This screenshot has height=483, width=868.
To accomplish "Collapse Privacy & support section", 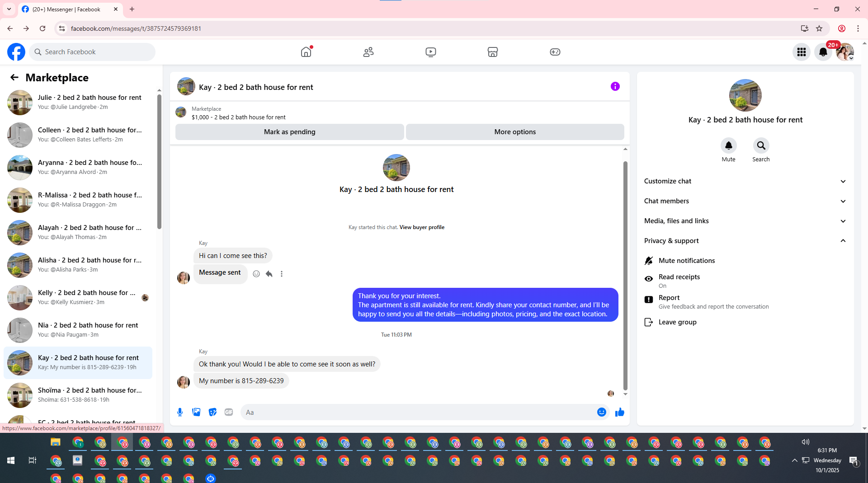I will 745,241.
